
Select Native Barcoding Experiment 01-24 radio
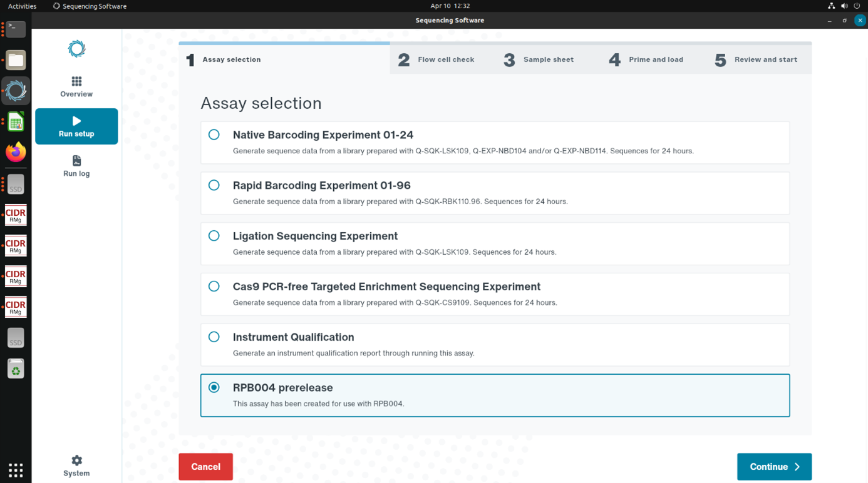tap(214, 135)
